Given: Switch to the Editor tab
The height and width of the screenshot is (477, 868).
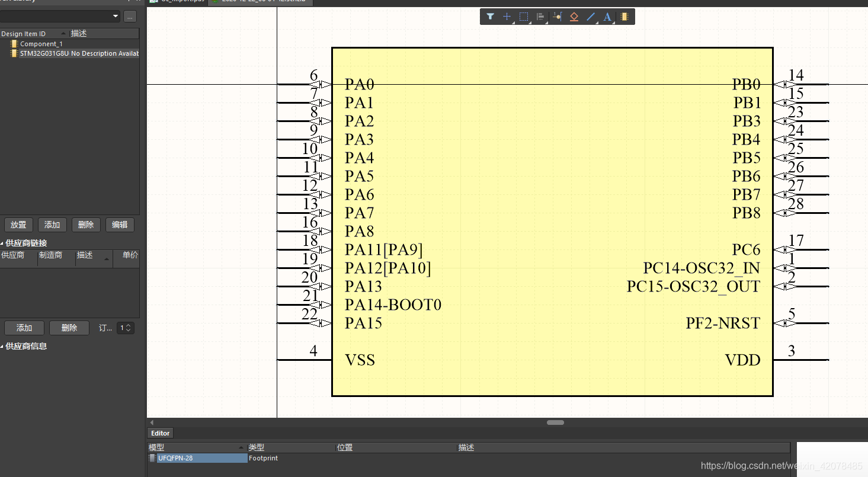Looking at the screenshot, I should coord(160,433).
